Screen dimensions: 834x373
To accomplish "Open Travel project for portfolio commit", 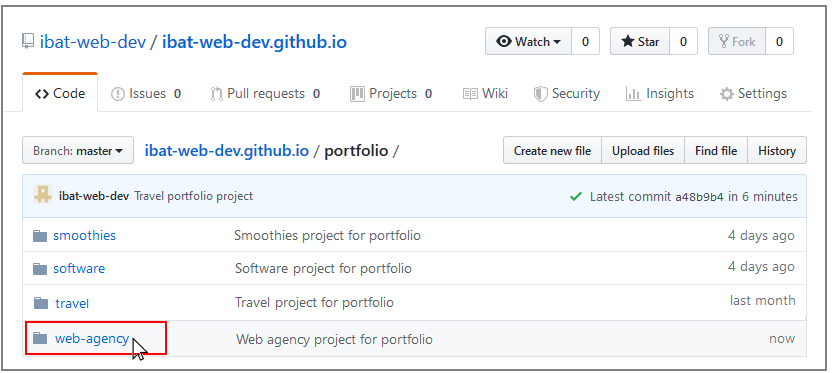I will pos(314,303).
